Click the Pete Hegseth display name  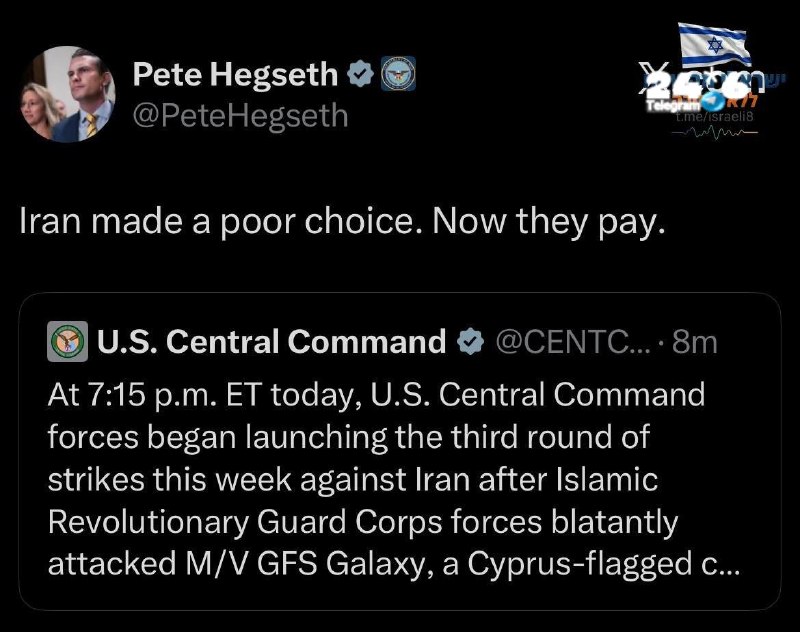click(235, 74)
